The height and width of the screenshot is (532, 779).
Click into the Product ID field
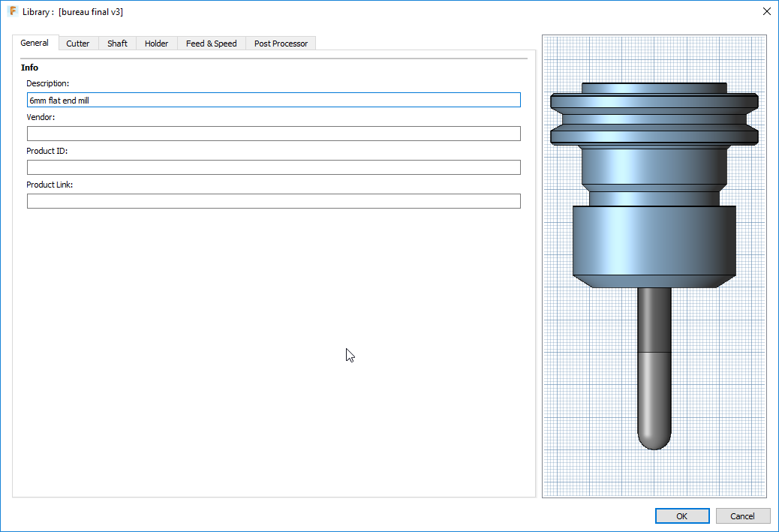point(274,167)
